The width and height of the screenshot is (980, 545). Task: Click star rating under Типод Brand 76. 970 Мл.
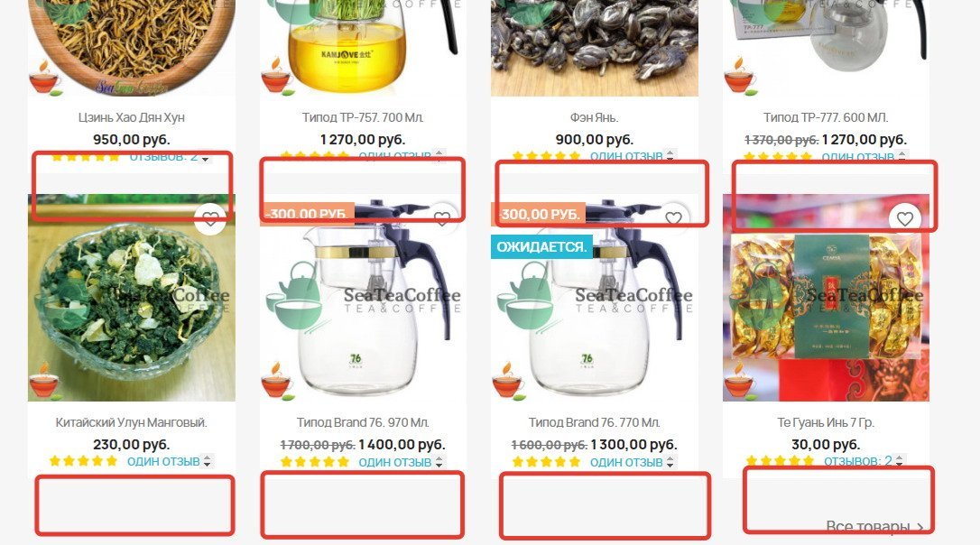tap(315, 462)
